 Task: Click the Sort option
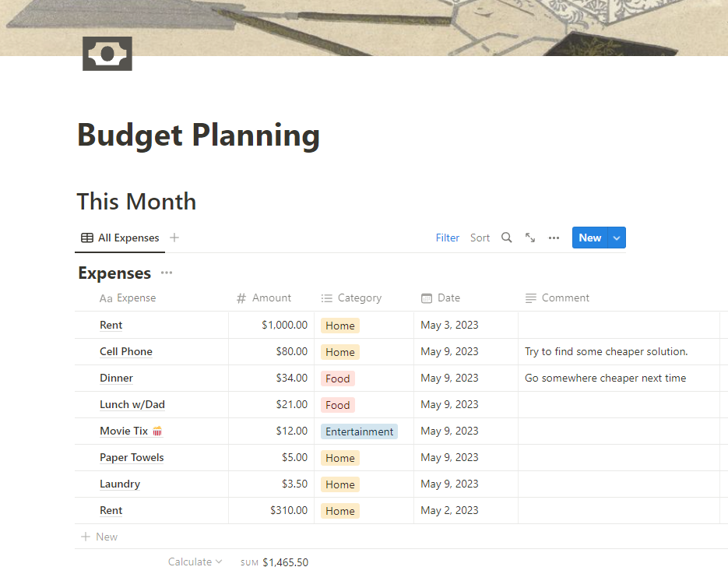tap(480, 238)
